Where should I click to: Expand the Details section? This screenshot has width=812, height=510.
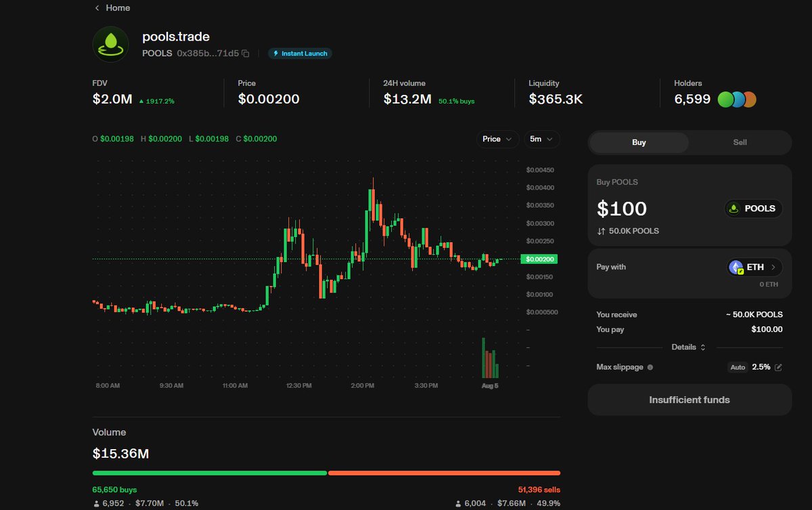click(689, 347)
